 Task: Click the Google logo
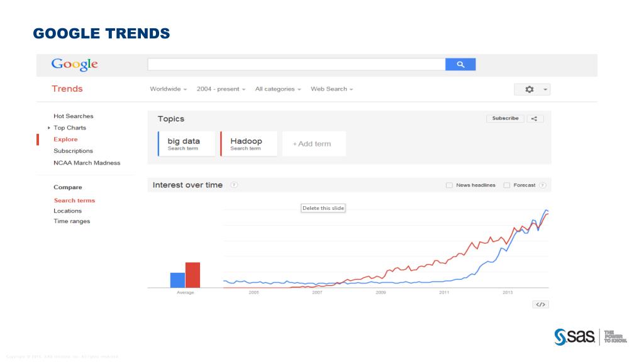click(x=74, y=65)
